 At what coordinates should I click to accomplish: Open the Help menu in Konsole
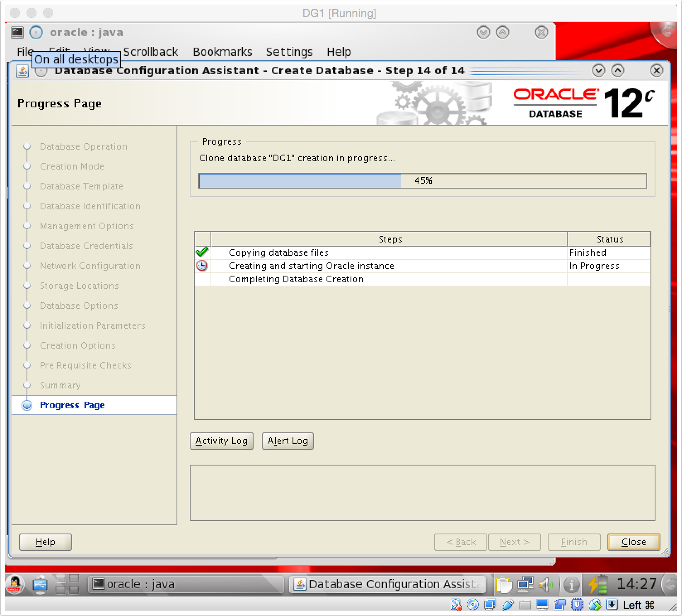[339, 52]
